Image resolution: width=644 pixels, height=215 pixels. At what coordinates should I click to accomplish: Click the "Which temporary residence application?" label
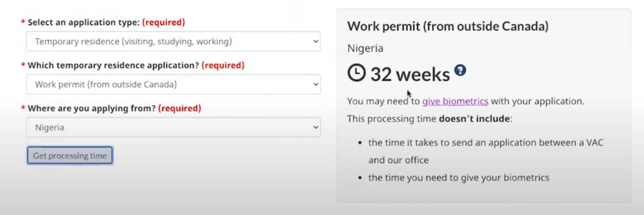point(113,65)
